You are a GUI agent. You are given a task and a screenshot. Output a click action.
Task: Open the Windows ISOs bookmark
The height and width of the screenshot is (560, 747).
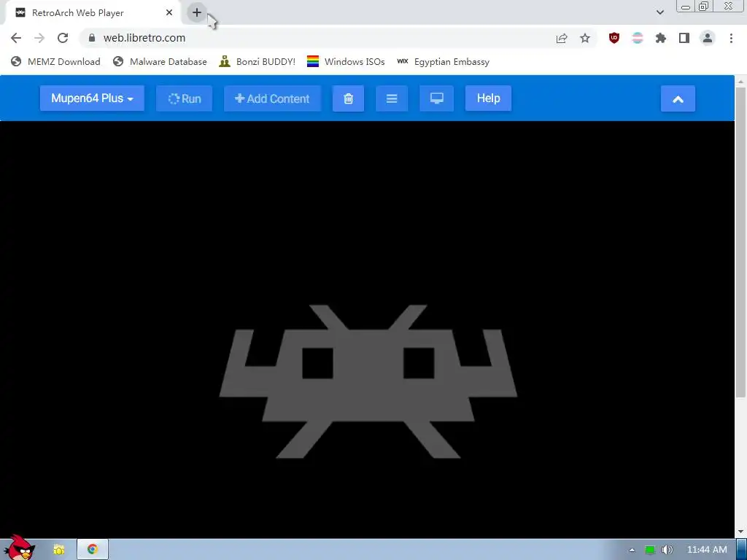pyautogui.click(x=346, y=62)
